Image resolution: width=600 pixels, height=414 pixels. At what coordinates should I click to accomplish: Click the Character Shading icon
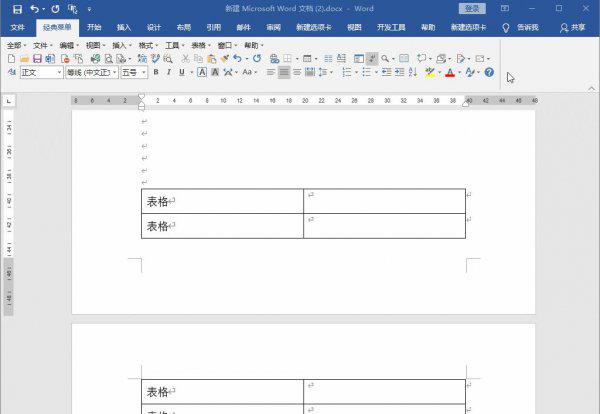[x=215, y=72]
